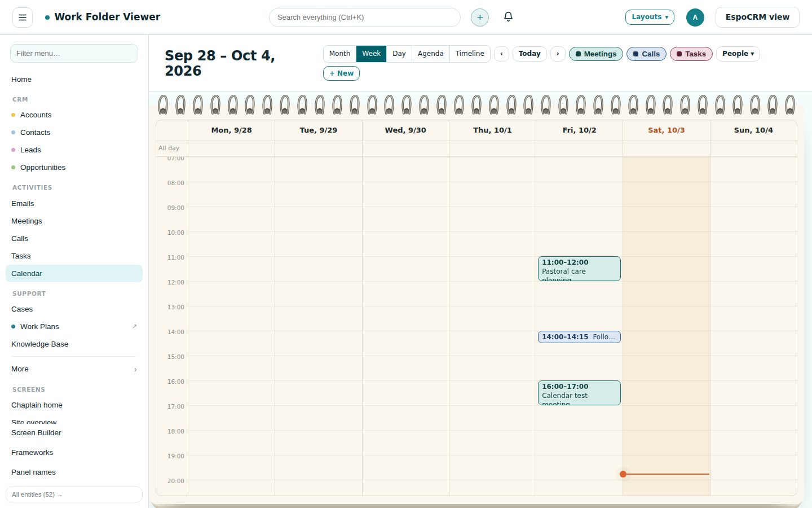Open the People dropdown

[x=738, y=54]
